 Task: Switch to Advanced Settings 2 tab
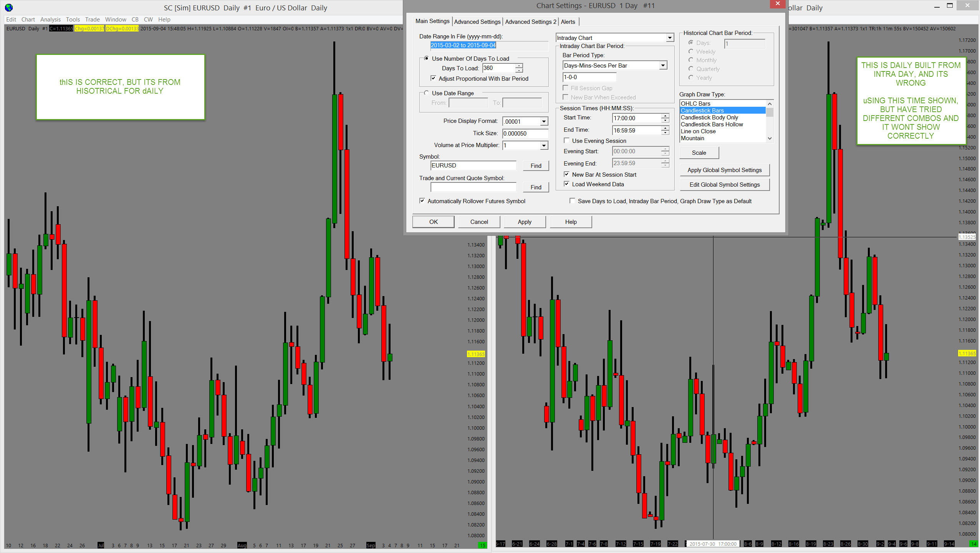click(530, 22)
